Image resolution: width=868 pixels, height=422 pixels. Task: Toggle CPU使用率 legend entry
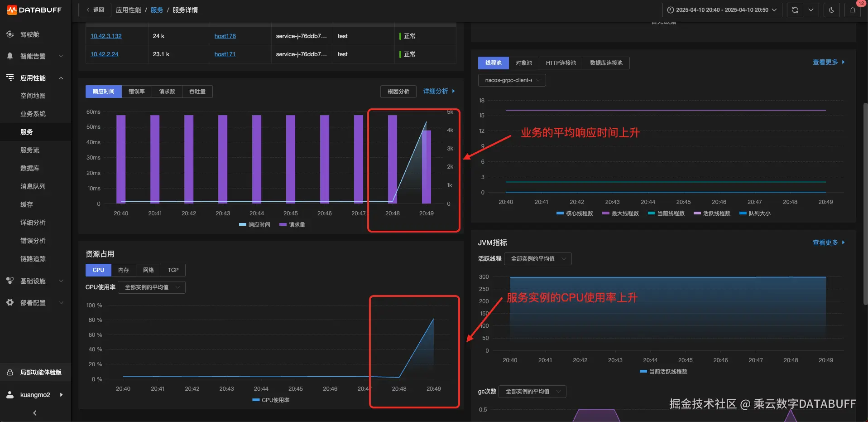[x=271, y=400]
